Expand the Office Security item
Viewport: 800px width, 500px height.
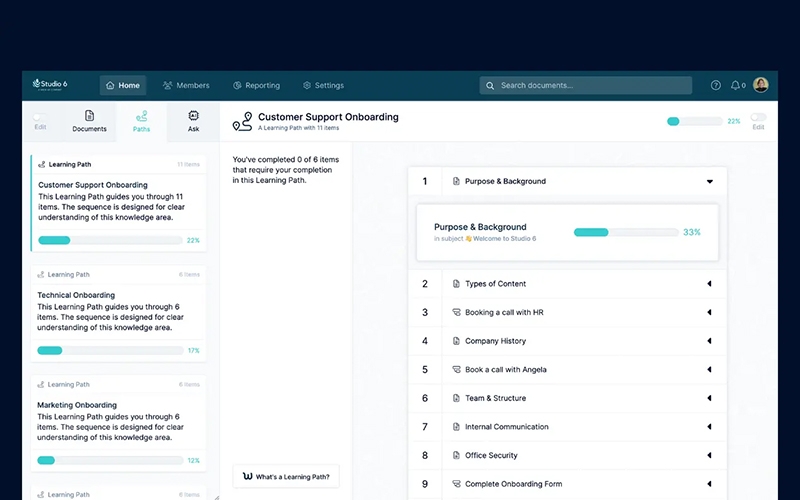(709, 455)
